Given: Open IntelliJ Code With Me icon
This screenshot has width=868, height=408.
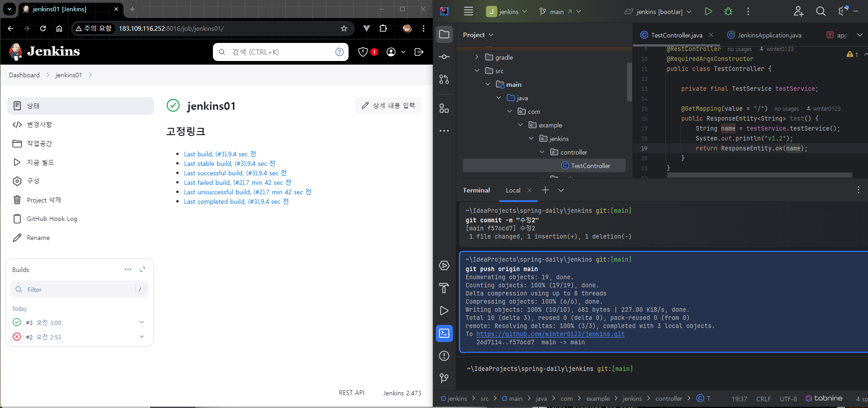Looking at the screenshot, I should 799,11.
